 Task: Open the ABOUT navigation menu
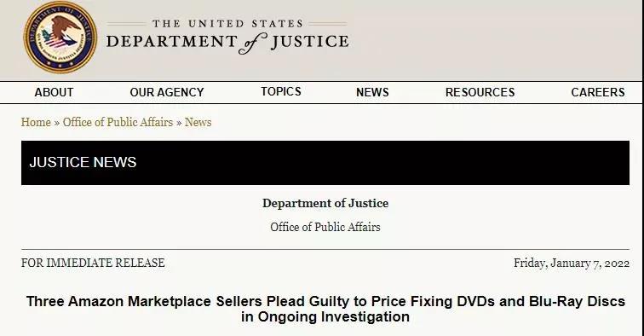click(54, 92)
